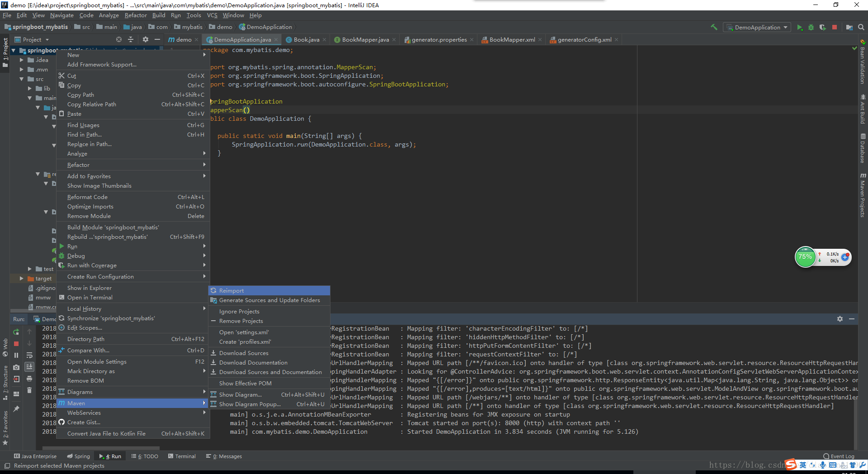The height and width of the screenshot is (474, 868).
Task: Expand the lib folder
Action: coord(30,88)
